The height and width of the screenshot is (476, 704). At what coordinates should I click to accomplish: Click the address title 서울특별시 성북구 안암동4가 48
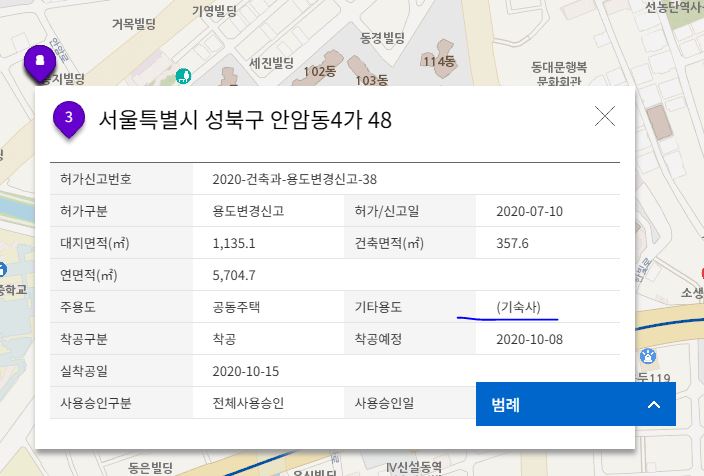[245, 120]
